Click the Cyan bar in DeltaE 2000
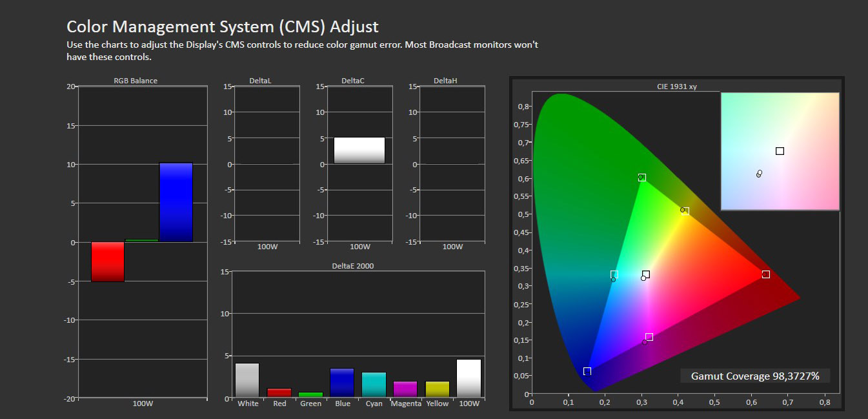The height and width of the screenshot is (419, 868). tap(374, 385)
